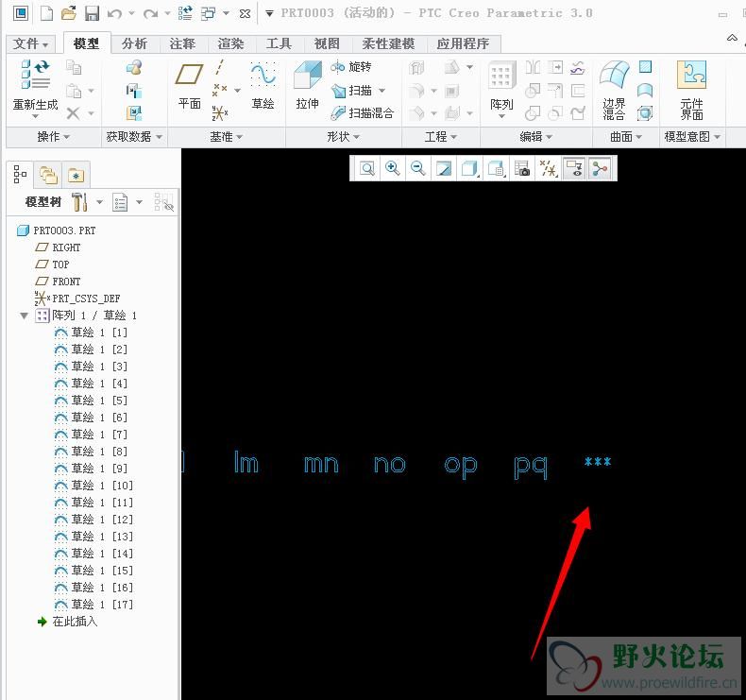Open the Boundary Blend (边界混合) tool
This screenshot has width=746, height=700.
pos(614,76)
